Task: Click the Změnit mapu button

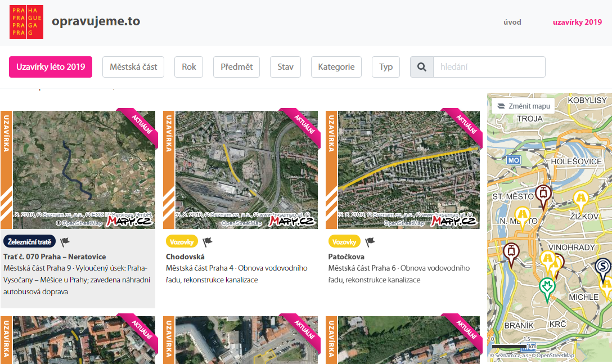Action: tap(523, 106)
